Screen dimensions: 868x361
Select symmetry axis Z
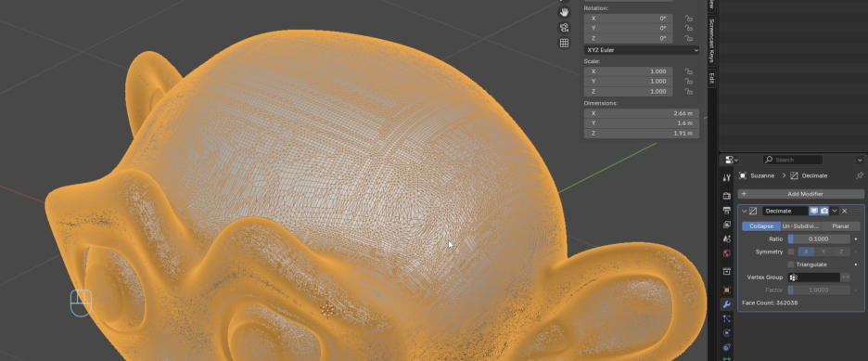coord(841,251)
